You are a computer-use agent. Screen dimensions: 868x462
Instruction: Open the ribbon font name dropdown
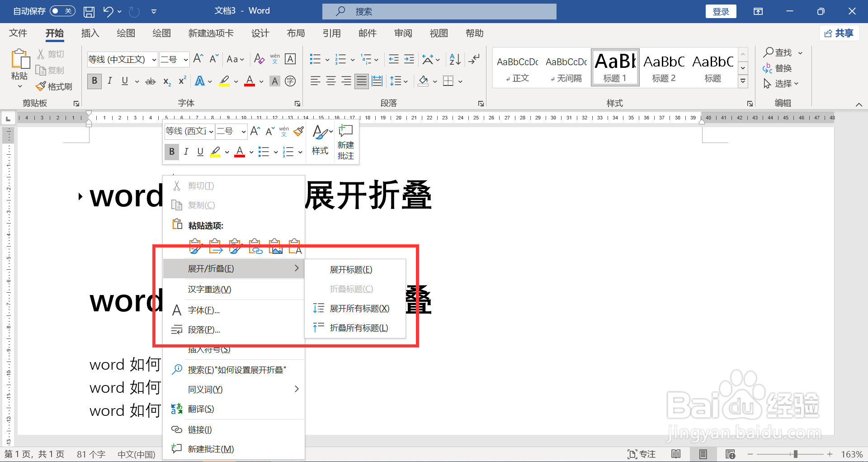(x=154, y=59)
